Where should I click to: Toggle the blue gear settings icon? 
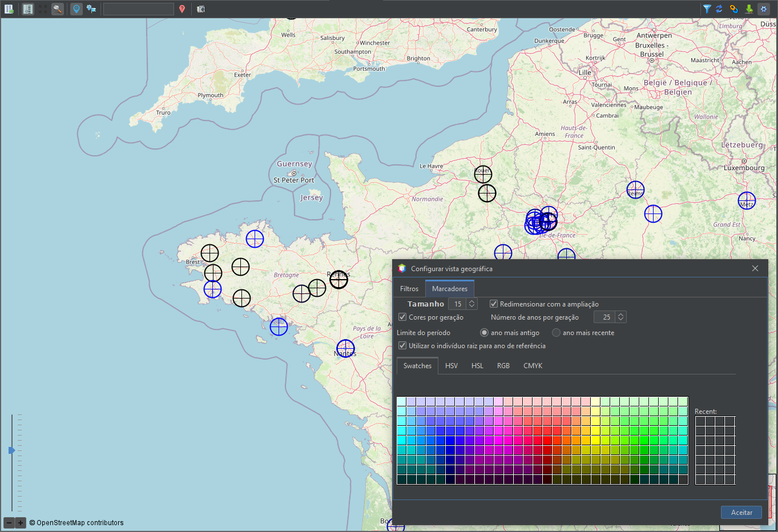click(764, 9)
